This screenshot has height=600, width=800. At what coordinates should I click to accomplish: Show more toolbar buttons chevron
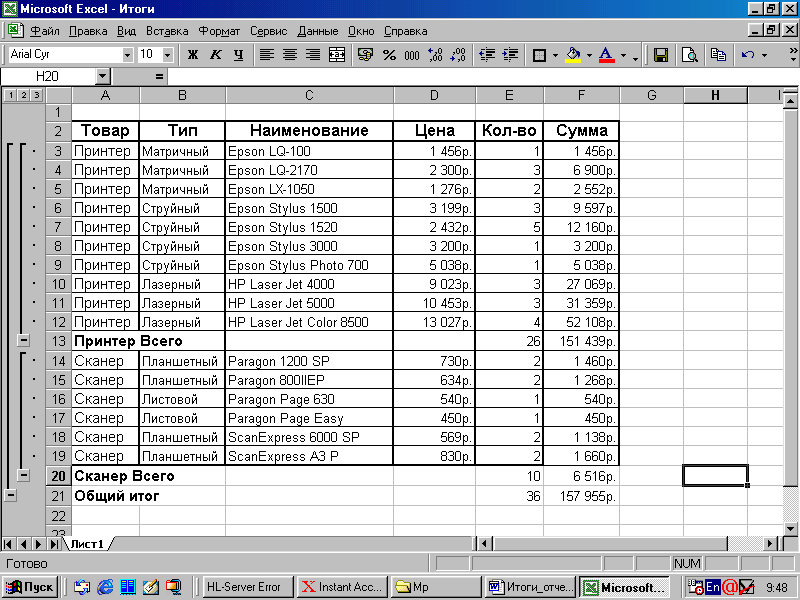(793, 55)
